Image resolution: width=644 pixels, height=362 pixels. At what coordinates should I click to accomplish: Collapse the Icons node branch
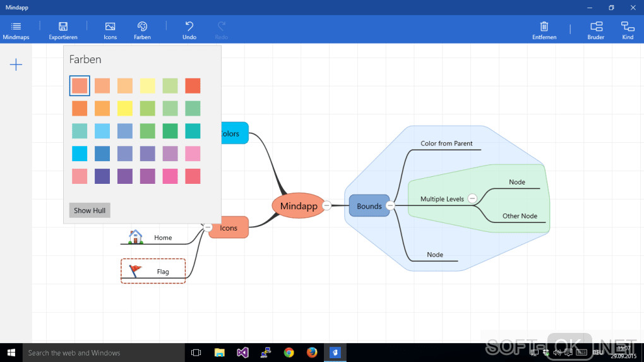(x=208, y=227)
